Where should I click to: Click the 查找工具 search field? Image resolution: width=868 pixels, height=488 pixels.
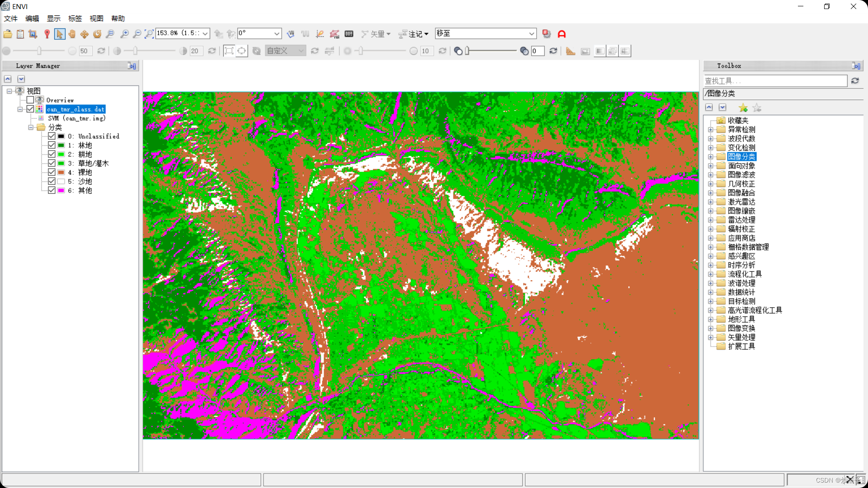tap(775, 81)
